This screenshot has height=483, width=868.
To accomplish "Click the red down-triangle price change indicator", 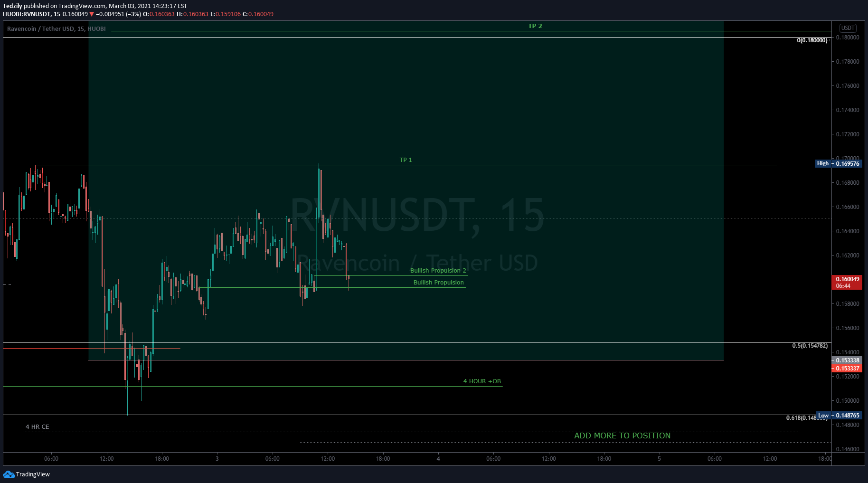I will [92, 14].
